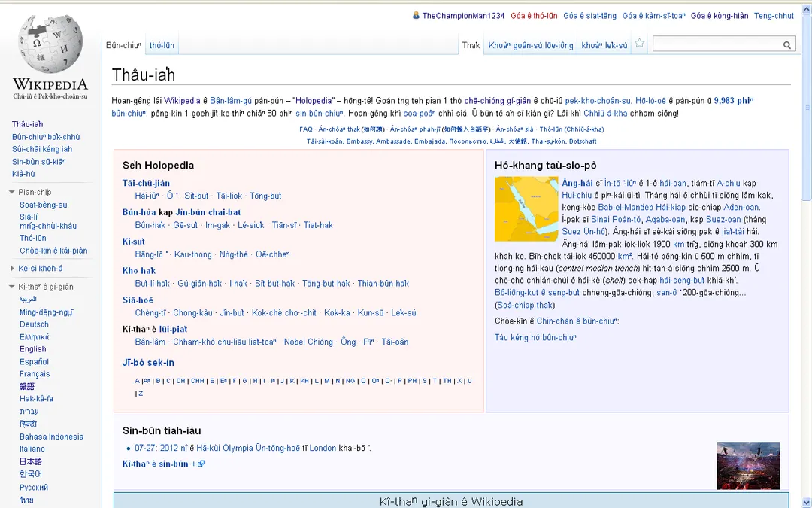The width and height of the screenshot is (812, 508).
Task: Select Italiano language link
Action: [32, 449]
